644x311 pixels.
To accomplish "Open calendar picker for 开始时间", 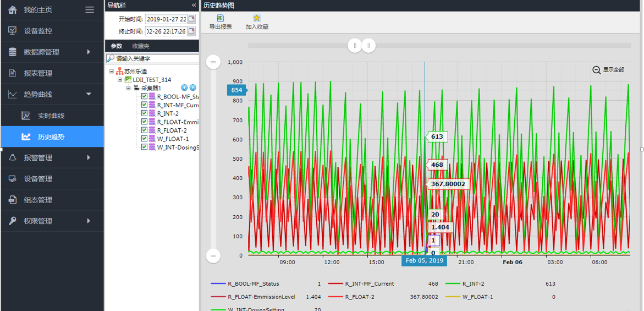I will point(191,19).
